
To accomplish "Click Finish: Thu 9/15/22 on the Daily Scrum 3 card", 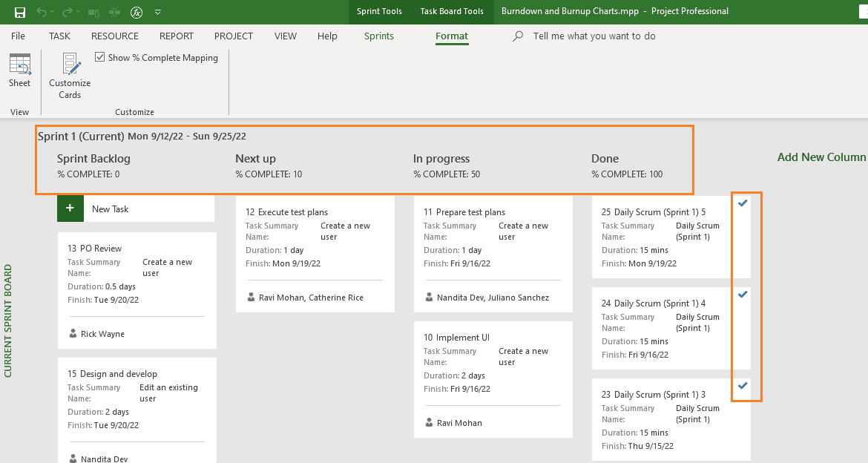I will [638, 446].
